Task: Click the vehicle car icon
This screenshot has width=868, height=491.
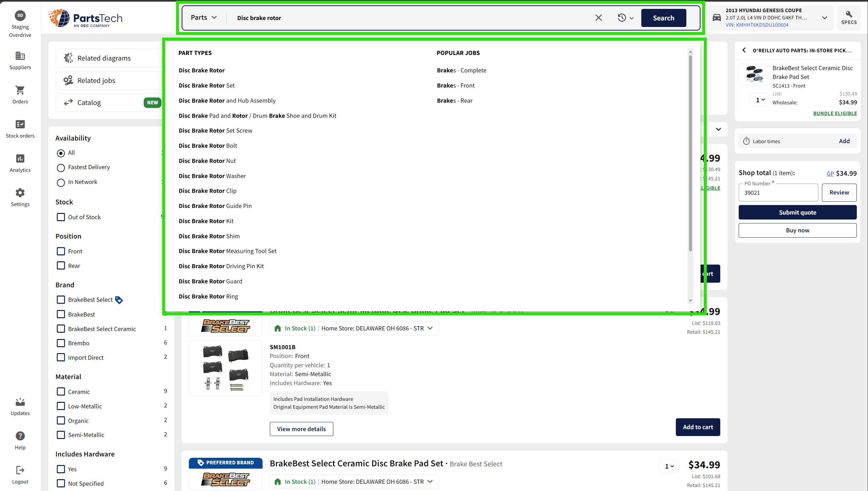Action: pyautogui.click(x=717, y=18)
